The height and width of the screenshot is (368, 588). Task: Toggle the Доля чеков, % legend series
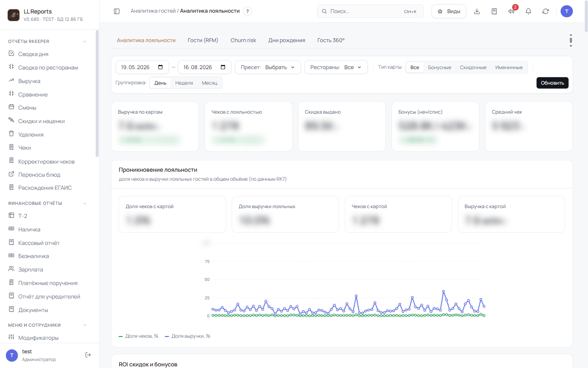(138, 336)
